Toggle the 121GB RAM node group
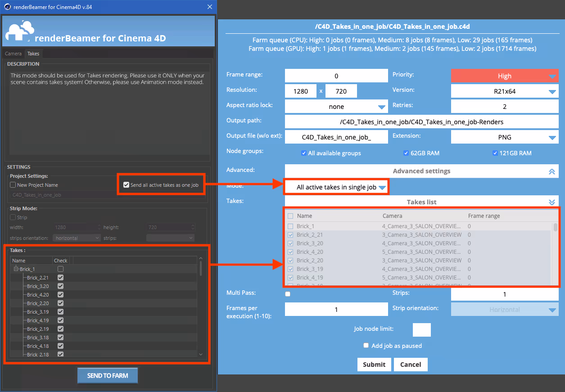 [x=495, y=153]
